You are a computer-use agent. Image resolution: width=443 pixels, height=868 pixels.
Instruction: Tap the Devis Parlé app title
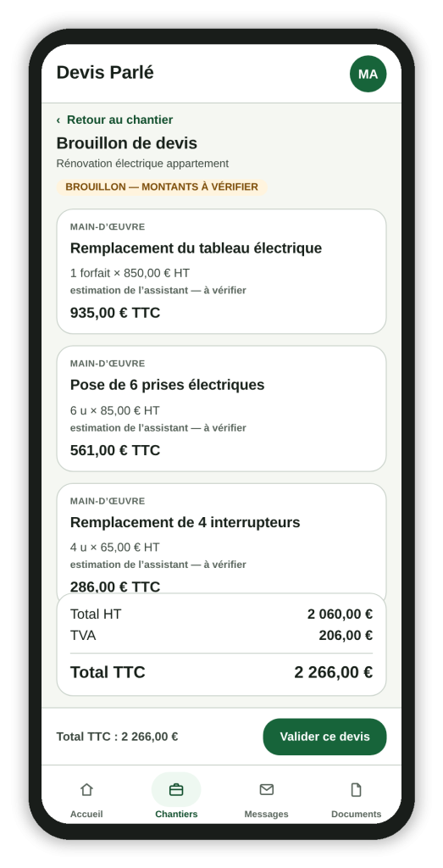coord(105,73)
